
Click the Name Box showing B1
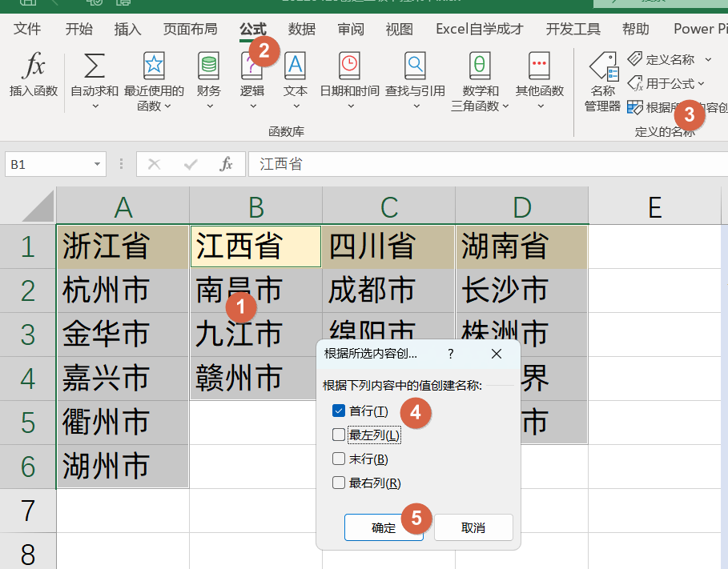(x=48, y=164)
